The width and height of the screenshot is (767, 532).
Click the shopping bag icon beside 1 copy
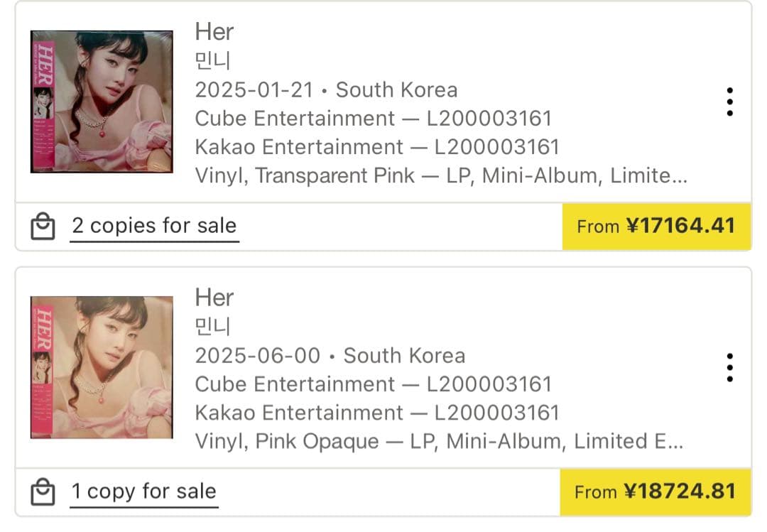(x=43, y=492)
